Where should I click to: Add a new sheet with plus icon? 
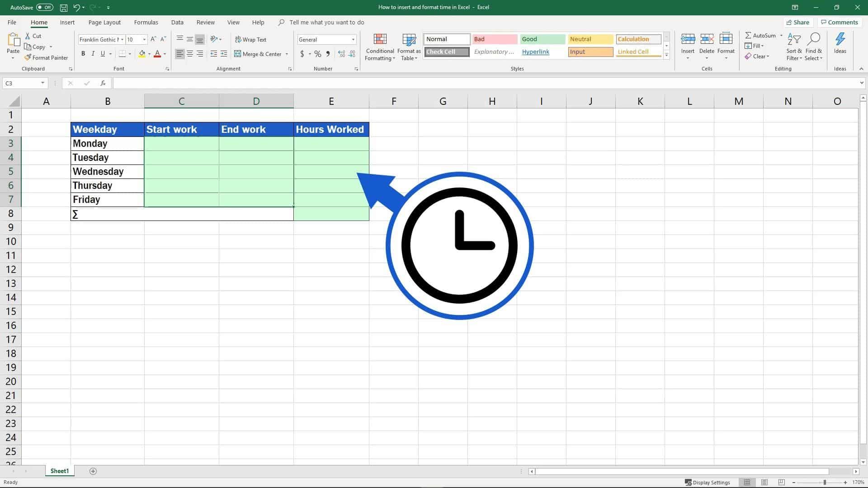(x=93, y=471)
